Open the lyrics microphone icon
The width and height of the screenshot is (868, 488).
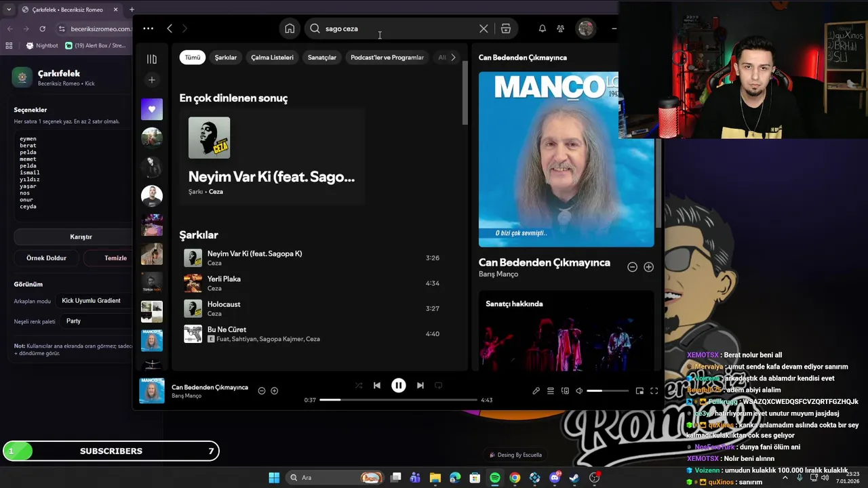coord(536,391)
